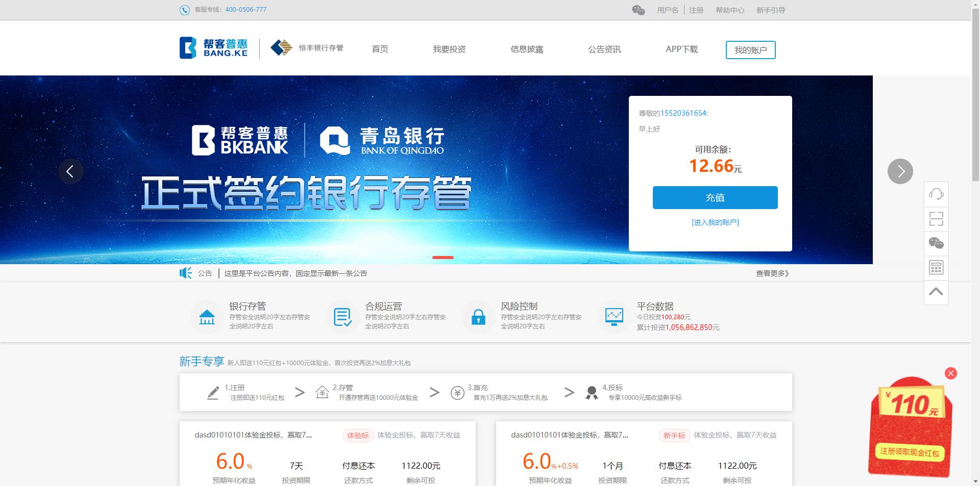The image size is (980, 486).
Task: Click 注册领取现金红包 on red packet
Action: 910,452
